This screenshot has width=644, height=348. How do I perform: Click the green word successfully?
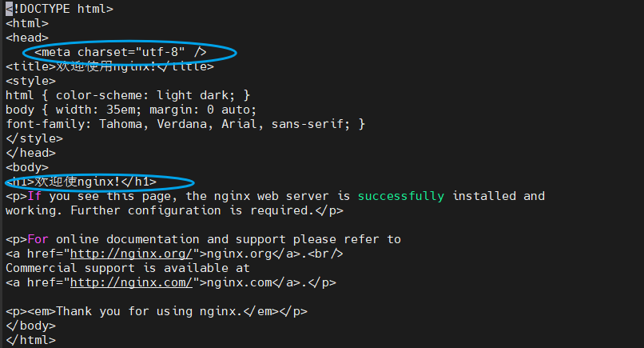pos(401,196)
